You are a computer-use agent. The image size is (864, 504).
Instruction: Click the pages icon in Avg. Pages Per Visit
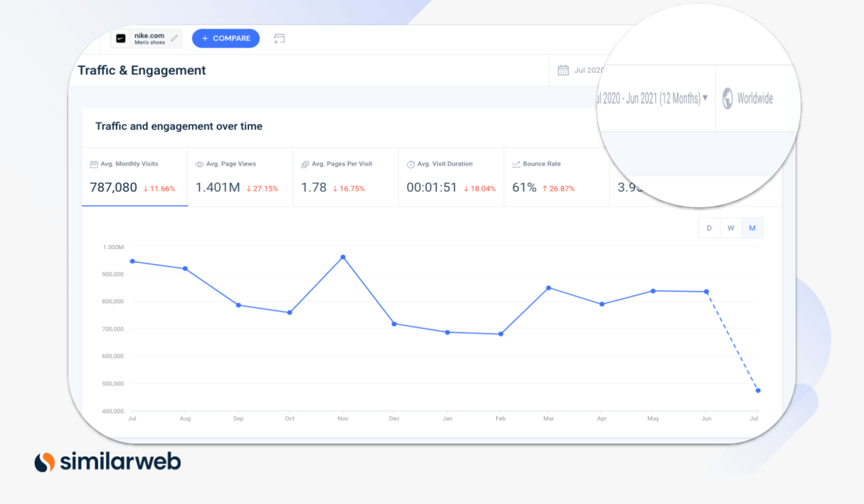coord(305,164)
